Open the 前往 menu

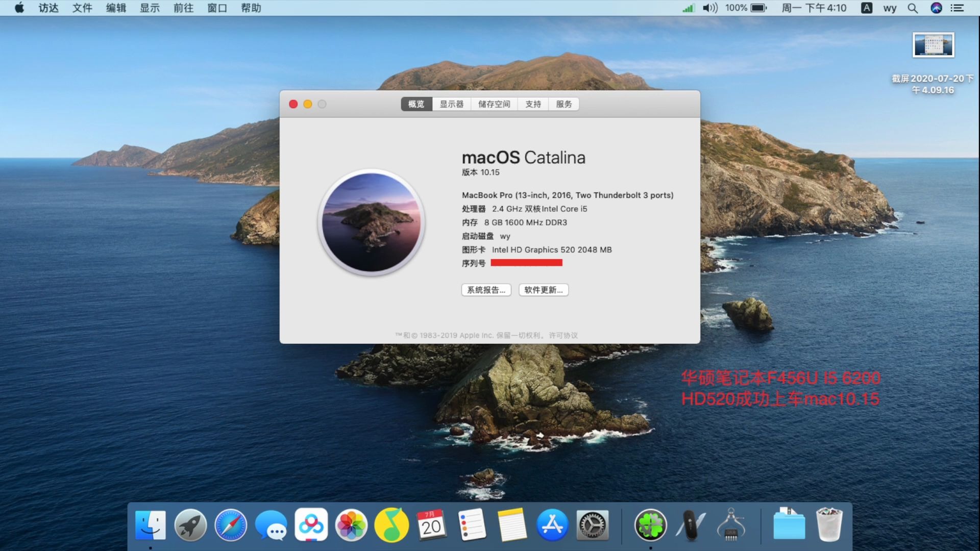tap(183, 8)
